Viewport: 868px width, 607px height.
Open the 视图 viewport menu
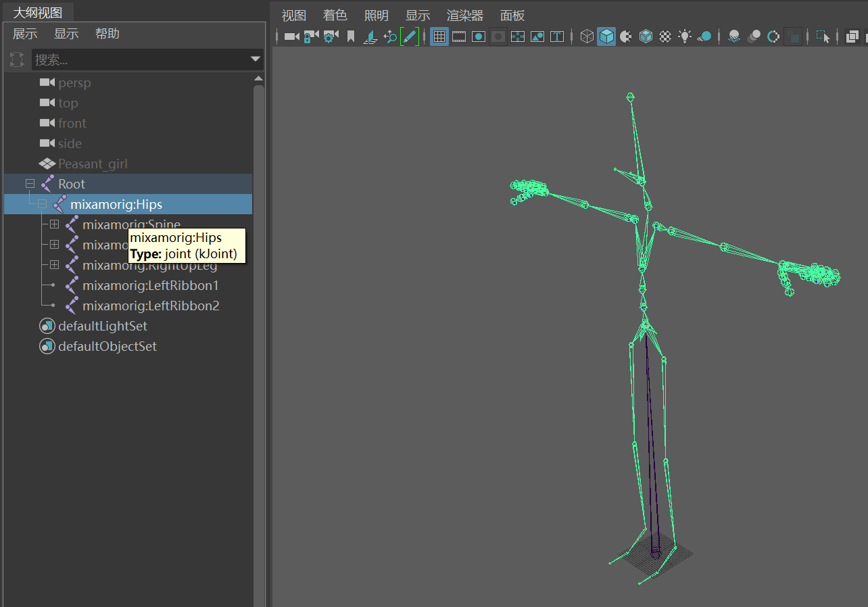[294, 16]
